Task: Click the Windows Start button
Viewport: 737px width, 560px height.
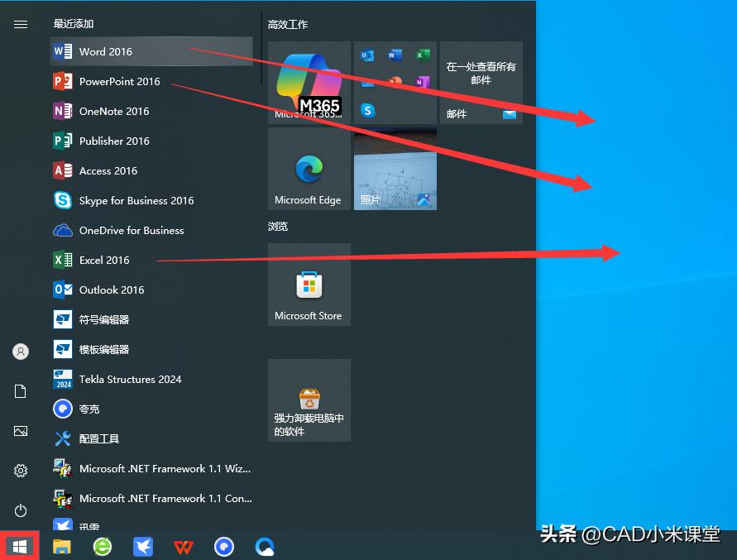Action: pos(19,547)
